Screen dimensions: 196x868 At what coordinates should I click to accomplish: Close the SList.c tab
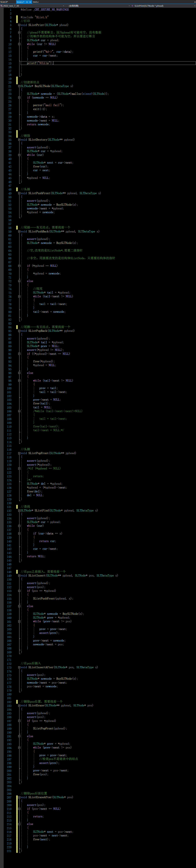coord(30,2)
